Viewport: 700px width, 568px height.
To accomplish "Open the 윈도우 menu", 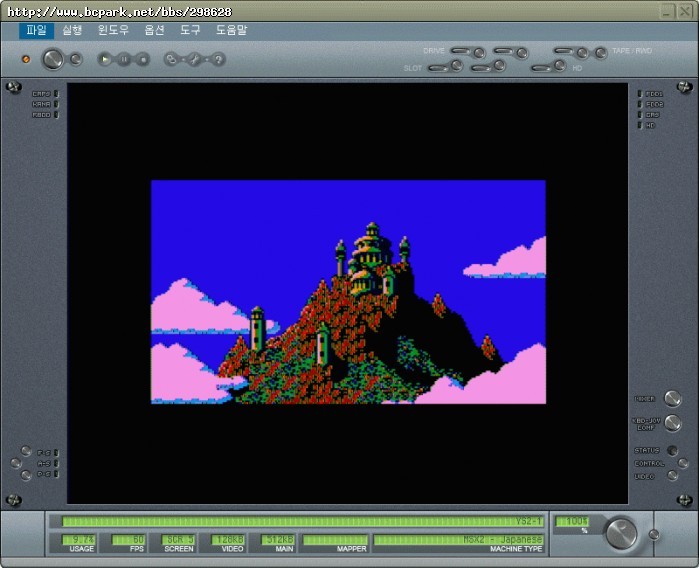I will pyautogui.click(x=113, y=30).
